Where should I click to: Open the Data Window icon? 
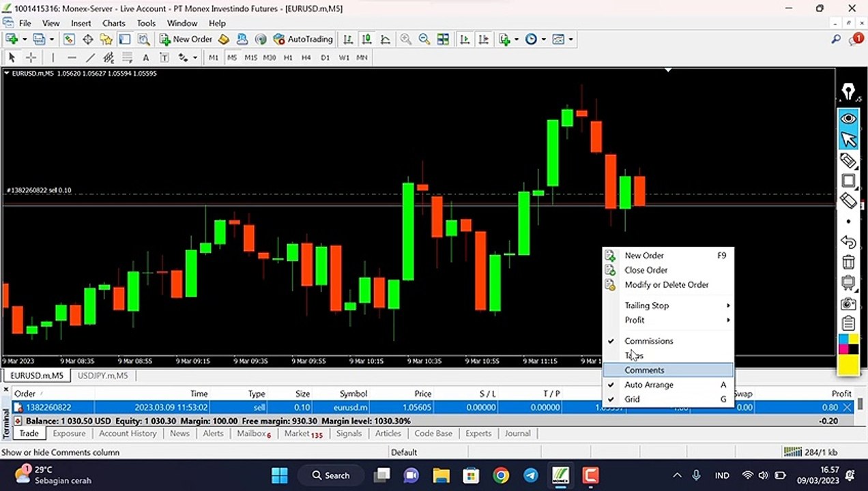[88, 40]
